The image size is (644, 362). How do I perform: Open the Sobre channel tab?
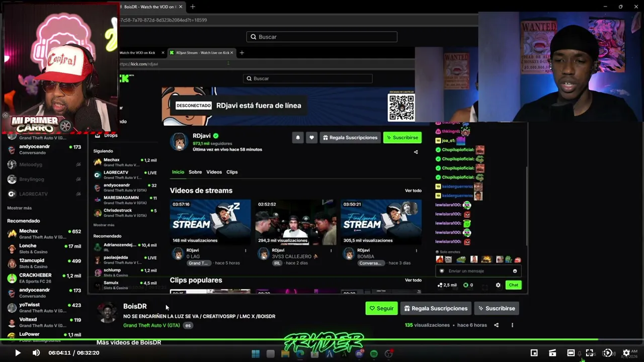[x=195, y=172]
